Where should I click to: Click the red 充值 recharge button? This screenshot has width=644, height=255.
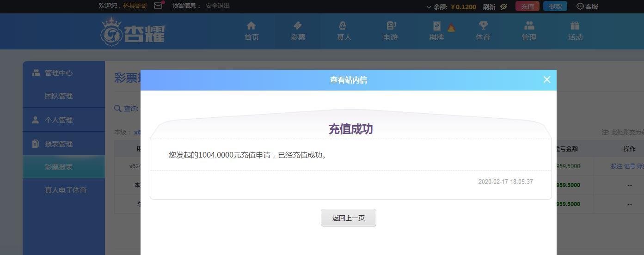(527, 6)
